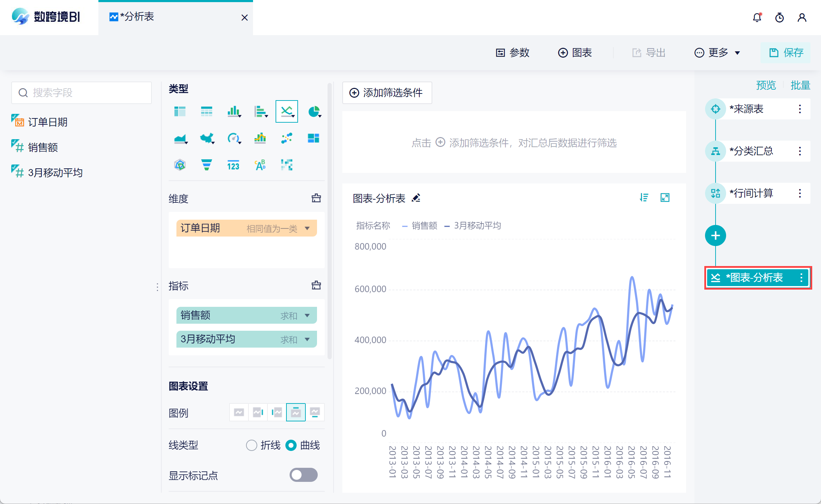Select the 折线 line type radio
Image resolution: width=821 pixels, height=504 pixels.
252,445
